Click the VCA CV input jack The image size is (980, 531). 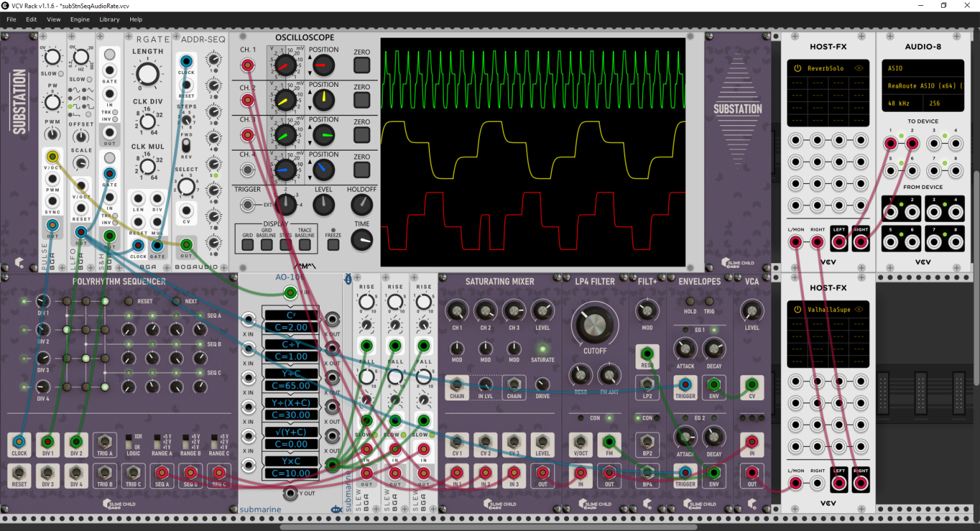point(752,385)
